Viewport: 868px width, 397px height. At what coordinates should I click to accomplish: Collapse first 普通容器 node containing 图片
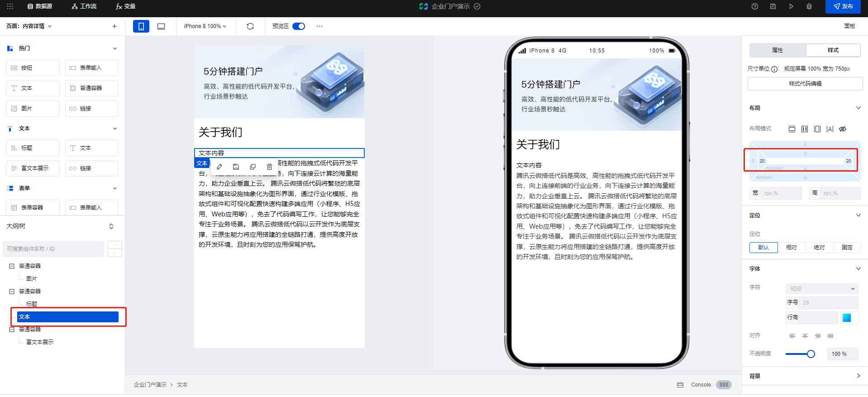(x=12, y=266)
